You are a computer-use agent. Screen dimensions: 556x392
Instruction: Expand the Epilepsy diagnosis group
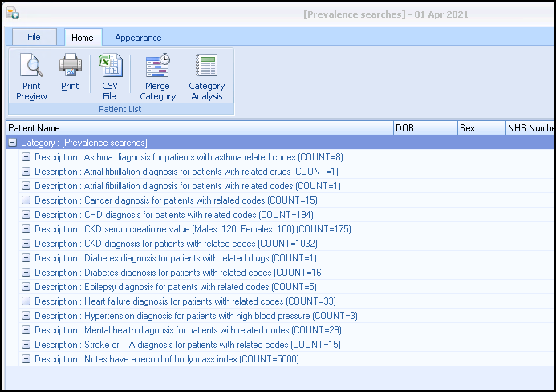click(x=26, y=287)
